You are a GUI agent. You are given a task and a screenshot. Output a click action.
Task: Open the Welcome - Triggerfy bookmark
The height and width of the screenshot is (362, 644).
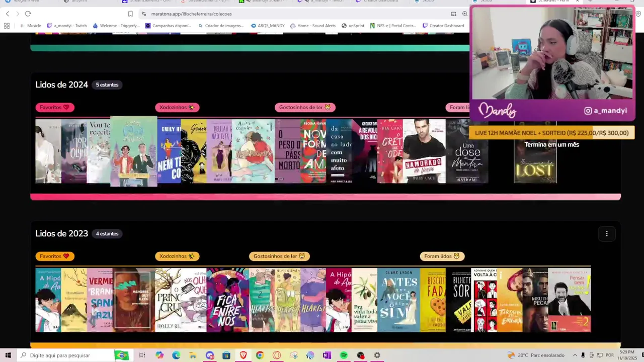click(x=116, y=26)
